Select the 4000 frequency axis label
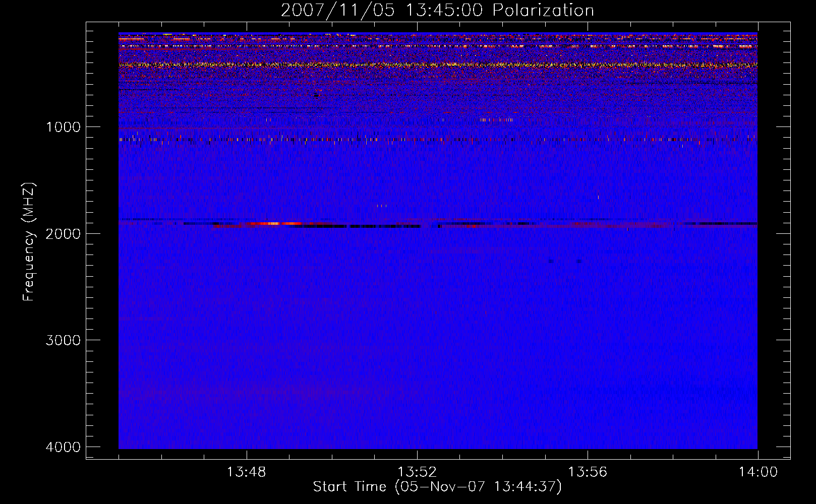Viewport: 816px width, 504px height. pyautogui.click(x=63, y=447)
